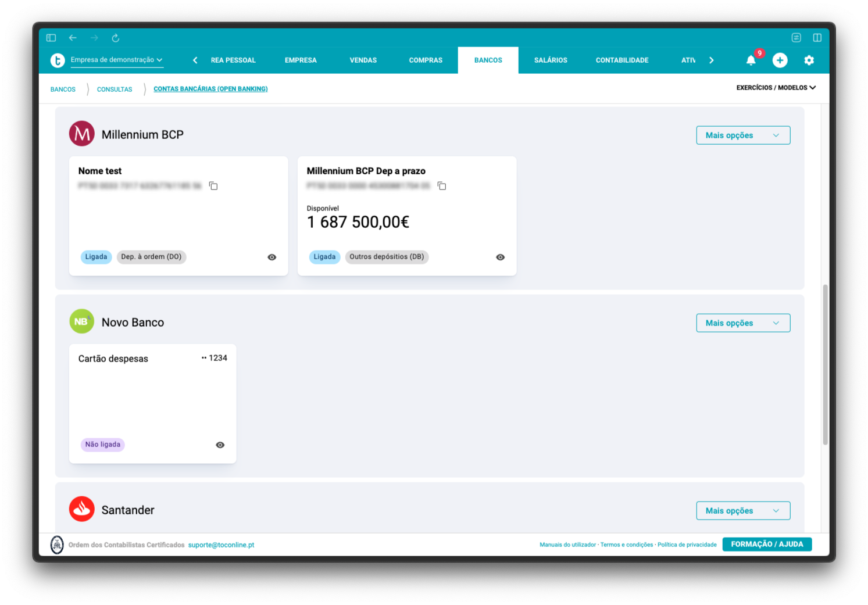This screenshot has width=868, height=605.
Task: Click the suporte@toconline.pt email link
Action: pos(221,545)
